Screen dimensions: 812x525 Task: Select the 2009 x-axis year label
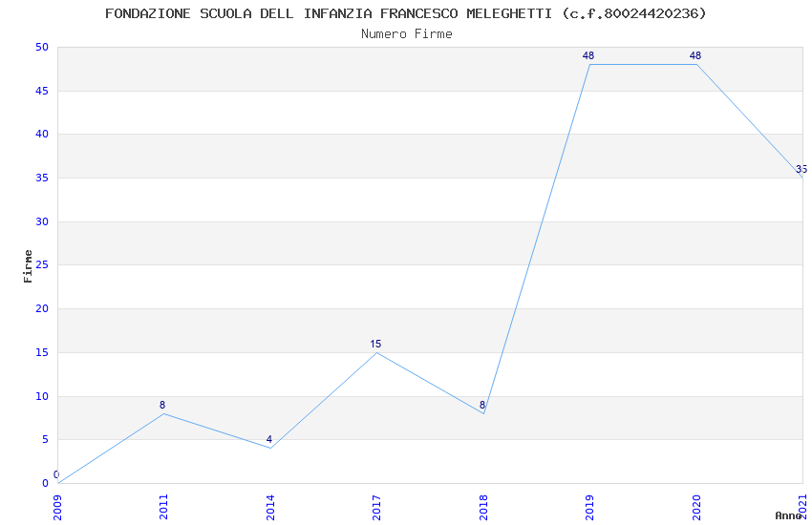tap(57, 508)
